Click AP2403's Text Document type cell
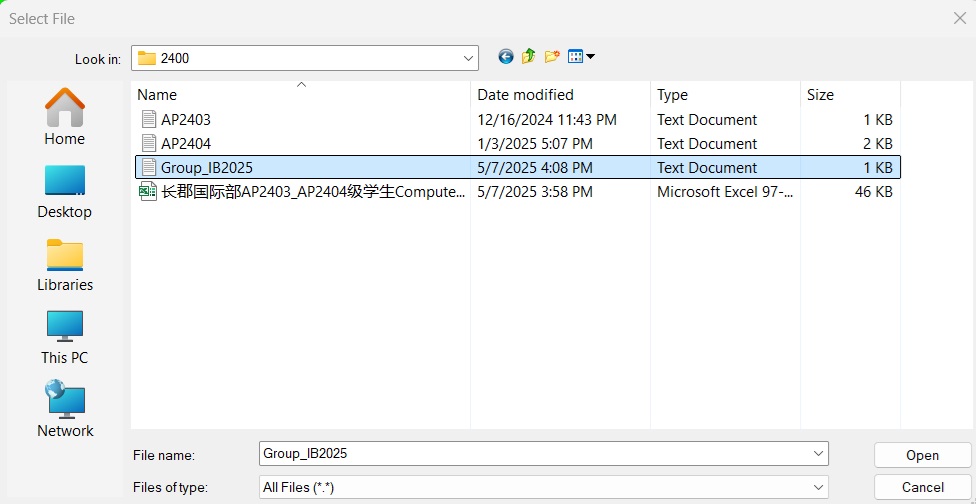The height and width of the screenshot is (504, 976). coord(707,119)
